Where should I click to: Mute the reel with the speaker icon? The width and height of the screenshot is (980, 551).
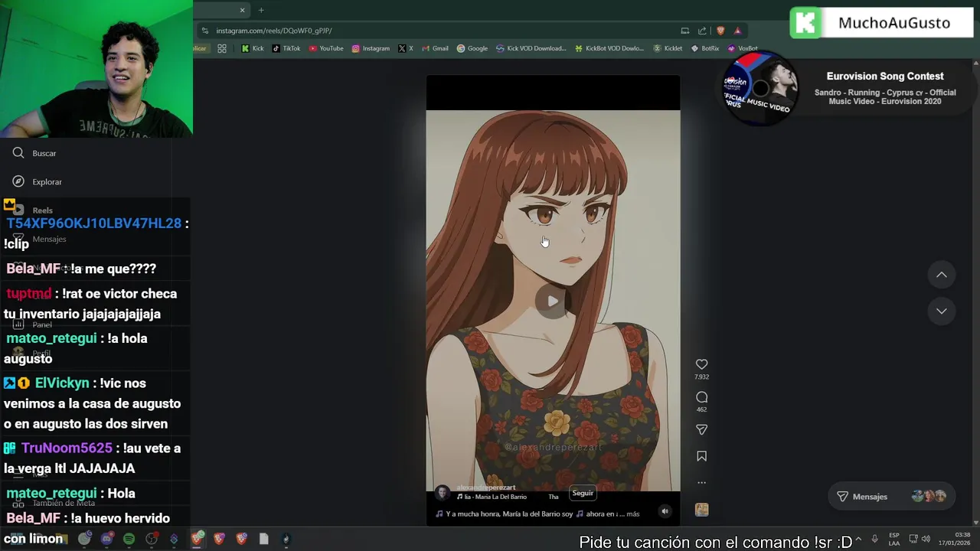coord(665,512)
